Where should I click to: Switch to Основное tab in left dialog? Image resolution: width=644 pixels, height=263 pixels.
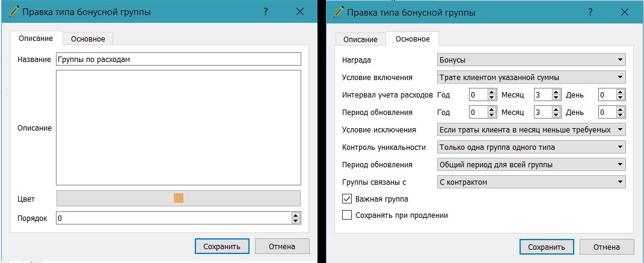tap(88, 39)
